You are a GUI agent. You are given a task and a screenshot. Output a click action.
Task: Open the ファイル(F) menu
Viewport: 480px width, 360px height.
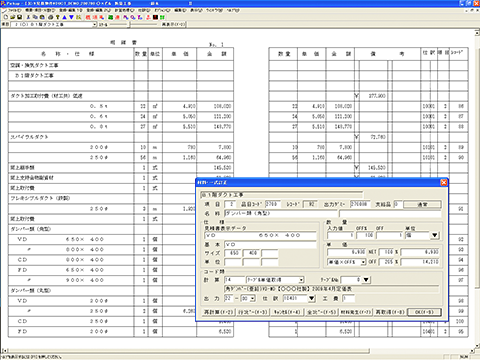(x=14, y=10)
